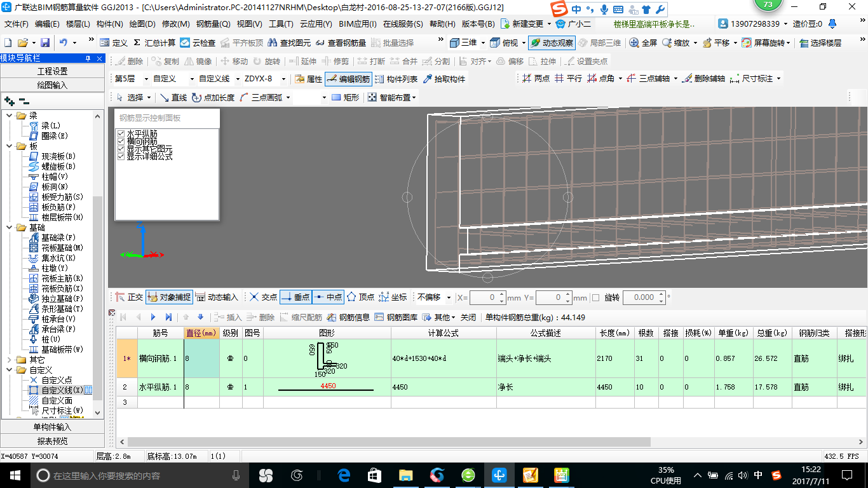Open Windows Start menu

(x=15, y=475)
